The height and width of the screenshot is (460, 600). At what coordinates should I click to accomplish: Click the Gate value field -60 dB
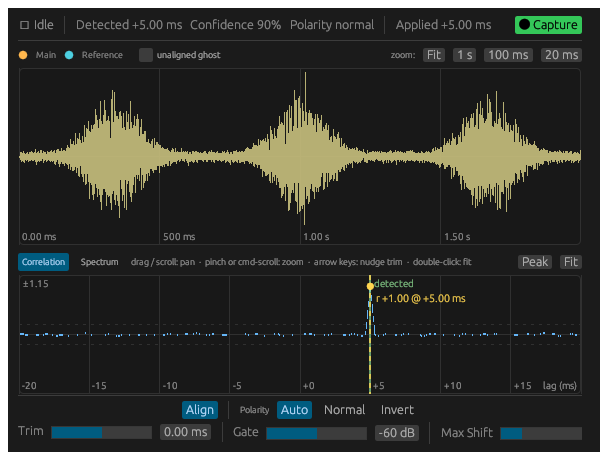click(x=397, y=433)
